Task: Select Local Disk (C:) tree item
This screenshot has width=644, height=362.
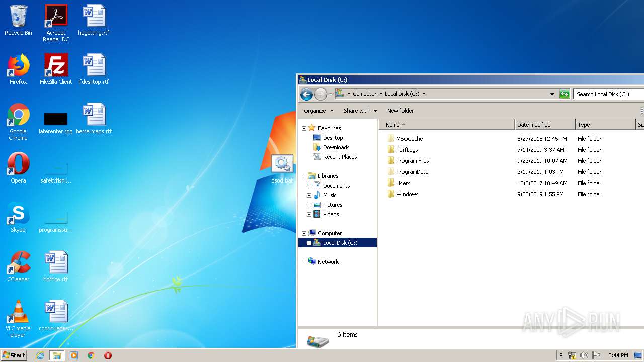Action: point(338,243)
